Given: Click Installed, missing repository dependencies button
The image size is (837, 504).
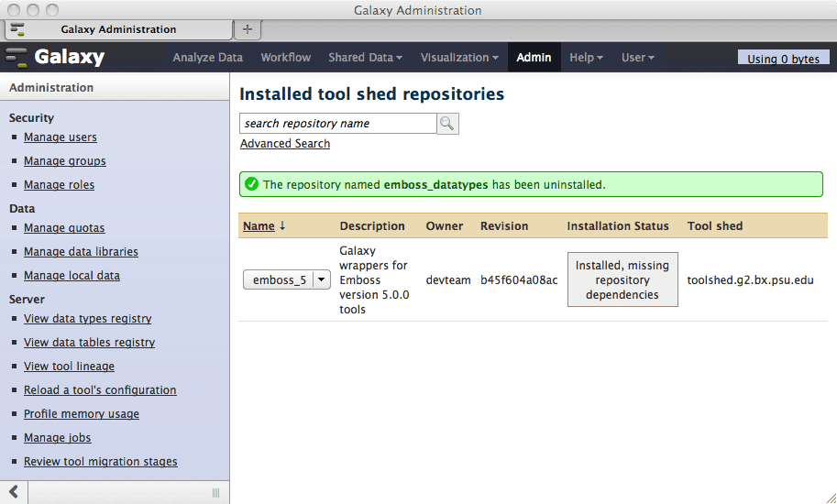Looking at the screenshot, I should (622, 280).
